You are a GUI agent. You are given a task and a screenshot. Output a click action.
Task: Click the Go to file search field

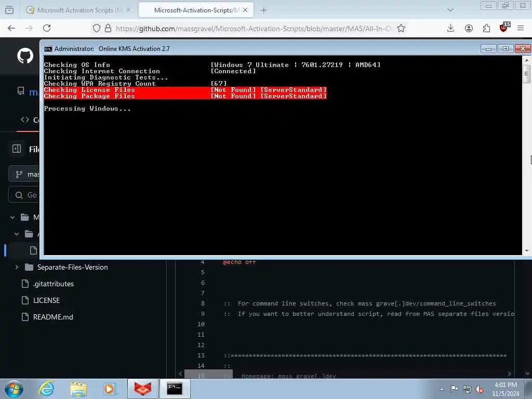(x=24, y=195)
